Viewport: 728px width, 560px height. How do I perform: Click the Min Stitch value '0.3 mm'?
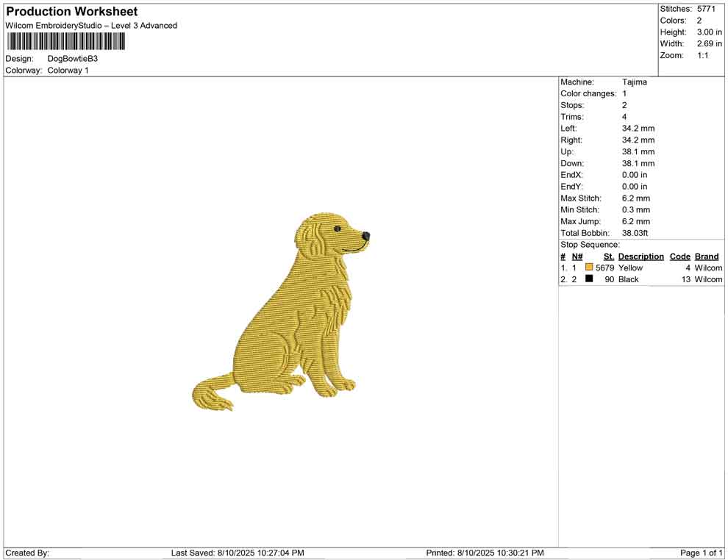pyautogui.click(x=636, y=209)
